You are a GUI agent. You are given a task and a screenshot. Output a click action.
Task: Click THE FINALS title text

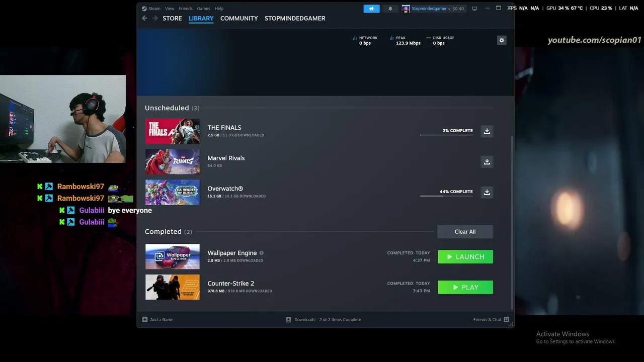tap(224, 128)
